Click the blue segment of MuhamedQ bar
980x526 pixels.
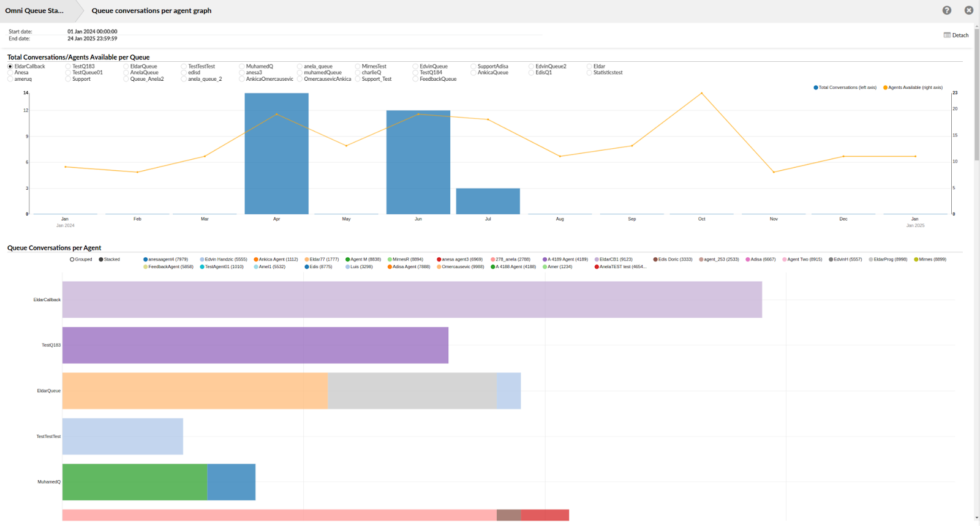tap(232, 482)
